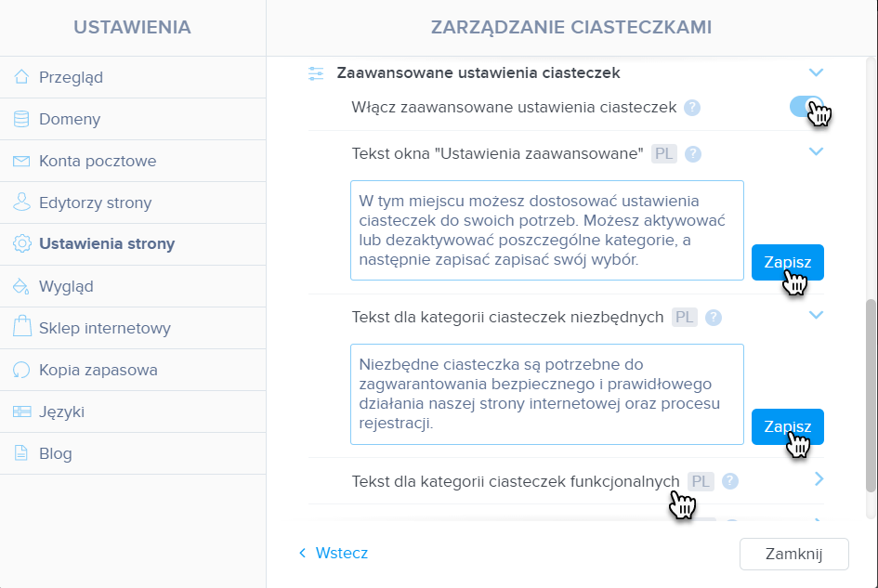
Task: Click the Przegląd home icon
Action: coord(21,77)
